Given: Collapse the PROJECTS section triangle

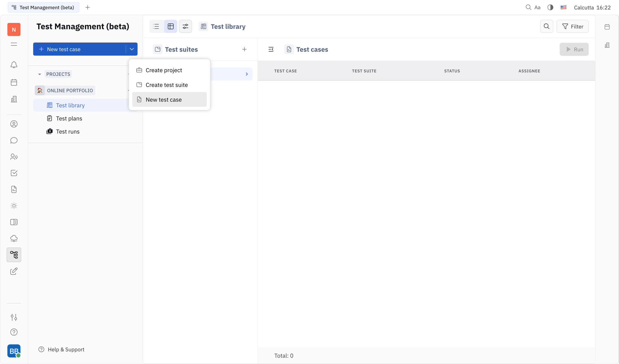Looking at the screenshot, I should [39, 74].
